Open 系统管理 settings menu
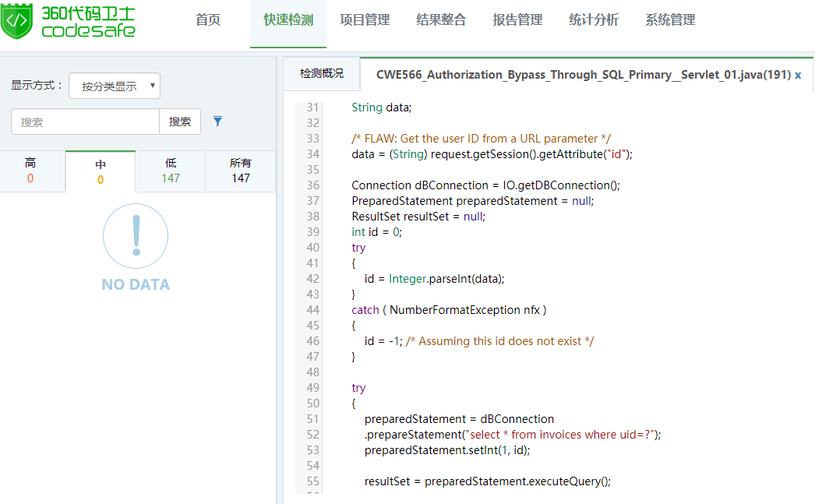Image resolution: width=815 pixels, height=504 pixels. (x=670, y=20)
